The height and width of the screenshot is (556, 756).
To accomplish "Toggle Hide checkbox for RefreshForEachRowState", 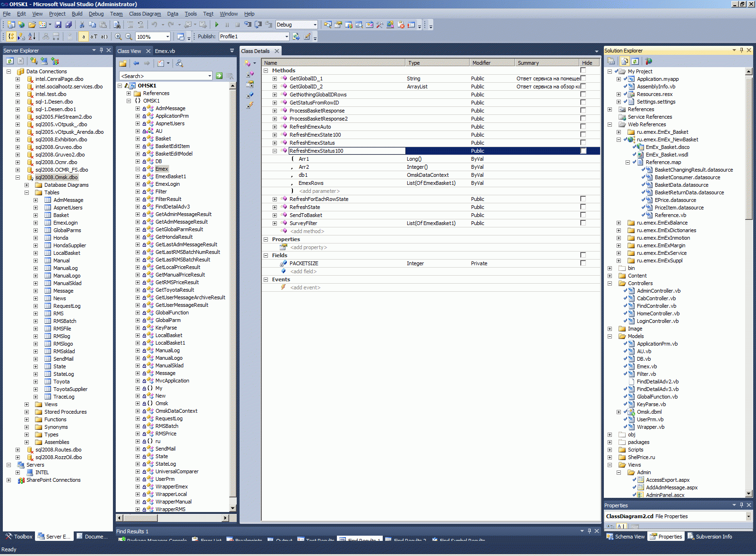I will (x=583, y=199).
